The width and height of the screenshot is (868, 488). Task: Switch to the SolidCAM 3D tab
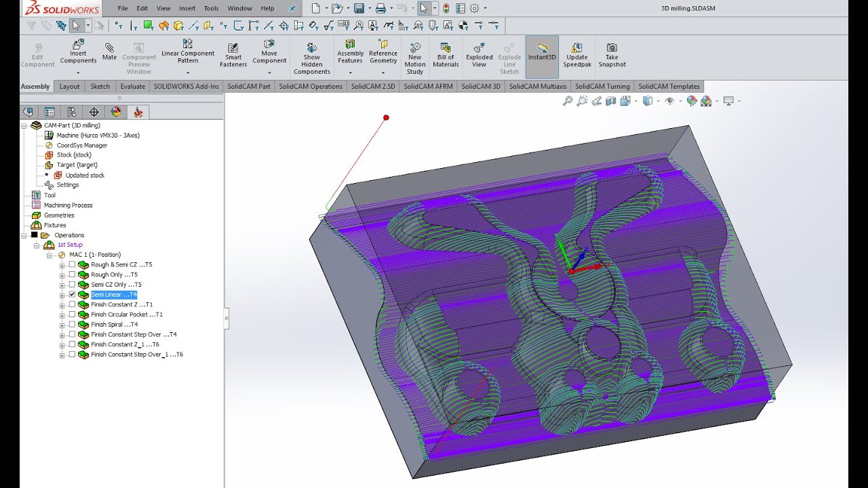coord(481,86)
